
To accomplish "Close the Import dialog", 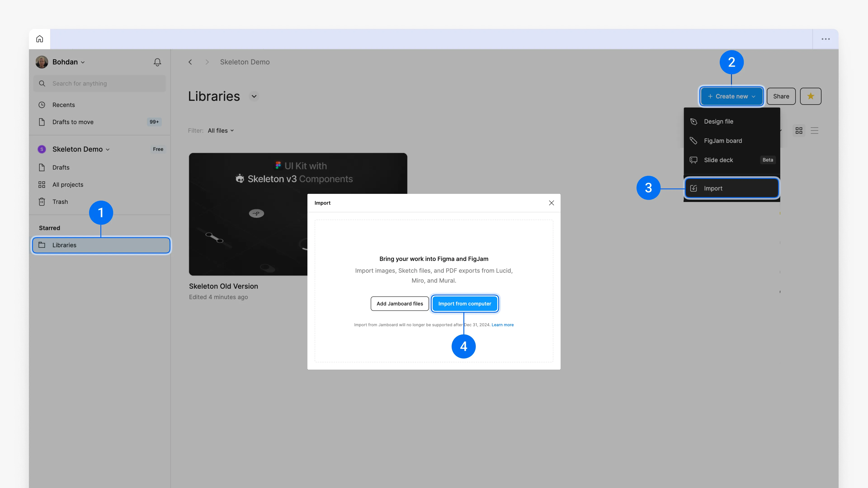I will tap(551, 203).
